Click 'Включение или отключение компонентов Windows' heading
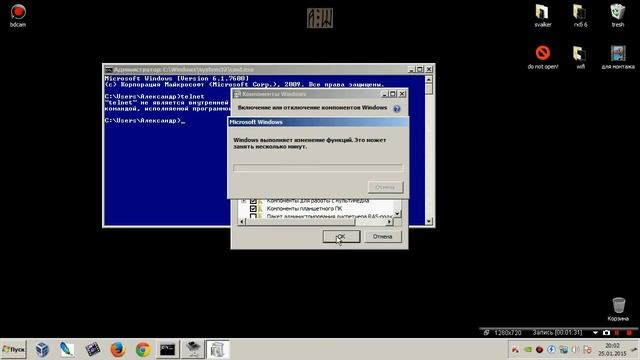Image resolution: width=640 pixels, height=360 pixels. coord(312,108)
